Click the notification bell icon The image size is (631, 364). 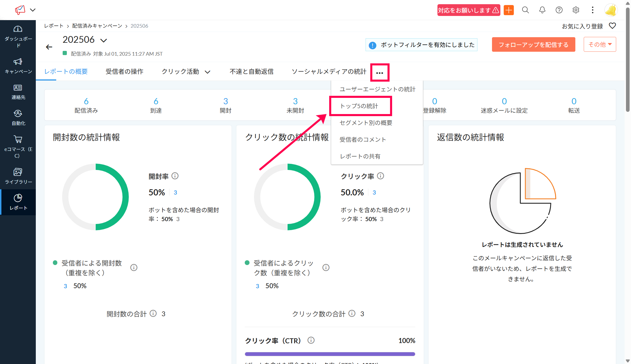pos(542,10)
